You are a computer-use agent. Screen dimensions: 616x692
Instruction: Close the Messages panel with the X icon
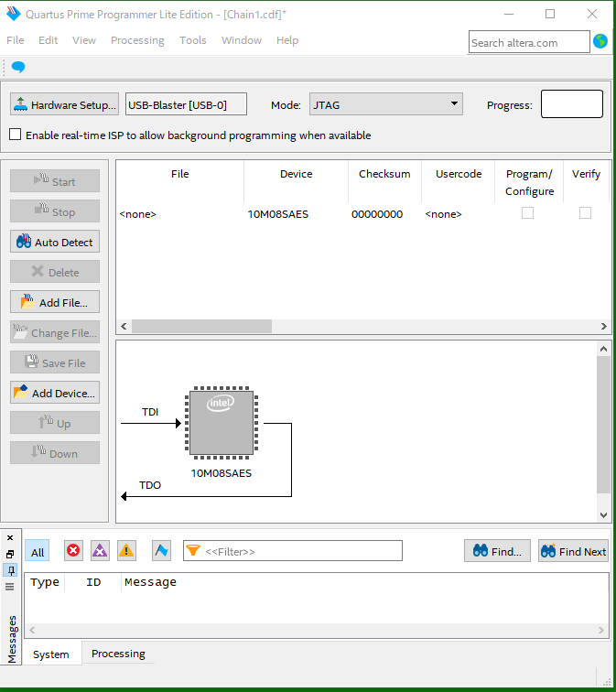tap(10, 538)
